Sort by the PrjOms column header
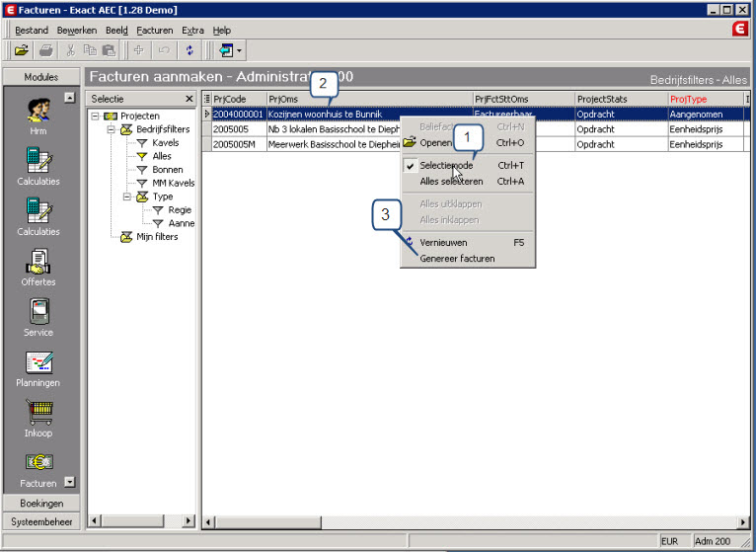The height and width of the screenshot is (552, 756). (370, 99)
